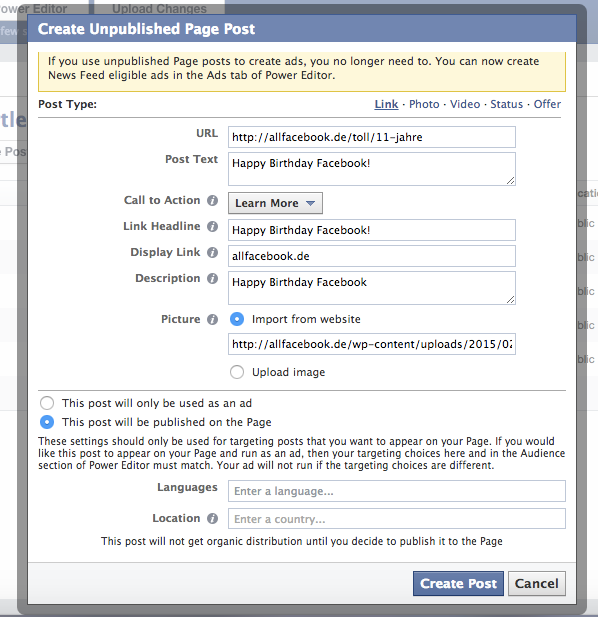
Task: Click the URL text field
Action: (372, 137)
